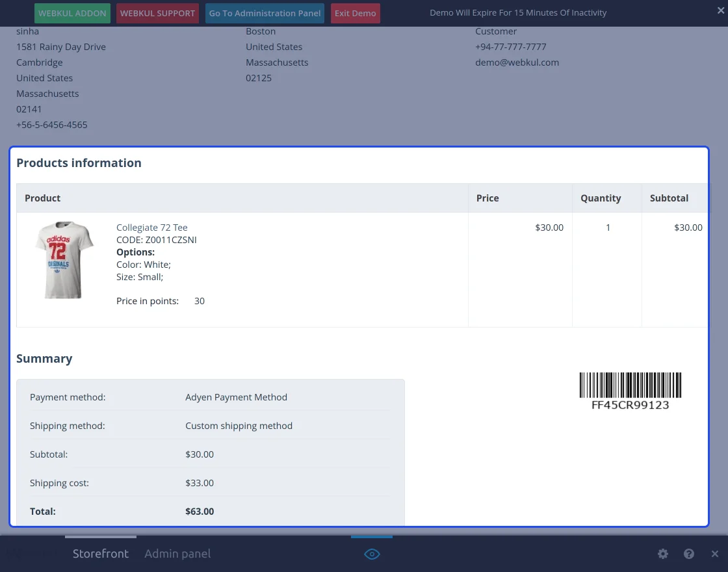The image size is (728, 572).
Task: Open the Collegiate 72 Tee product link
Action: click(x=151, y=227)
